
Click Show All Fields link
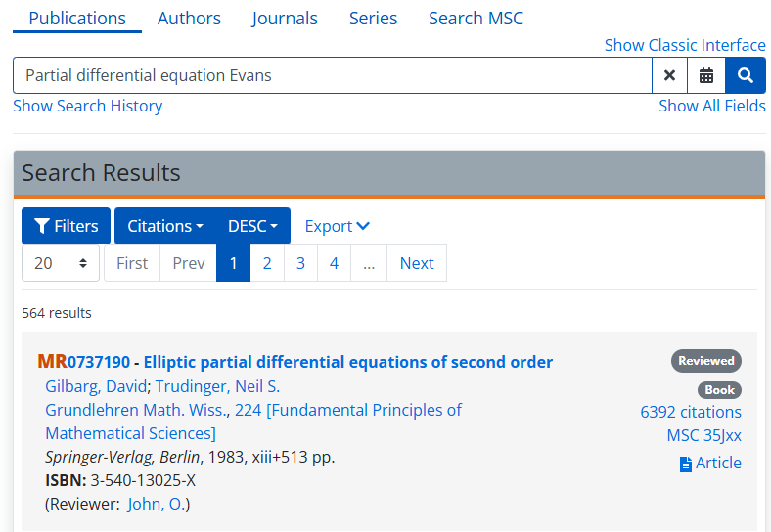coord(712,106)
